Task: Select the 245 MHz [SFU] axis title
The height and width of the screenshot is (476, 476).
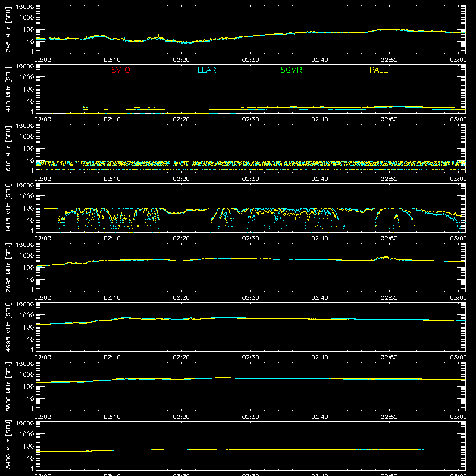Action: [x=8, y=29]
